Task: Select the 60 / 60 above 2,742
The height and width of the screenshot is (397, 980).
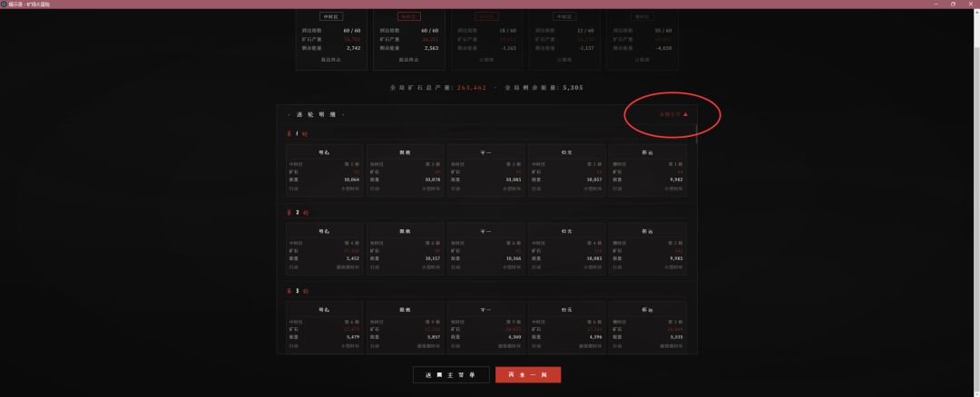Action: [352, 30]
